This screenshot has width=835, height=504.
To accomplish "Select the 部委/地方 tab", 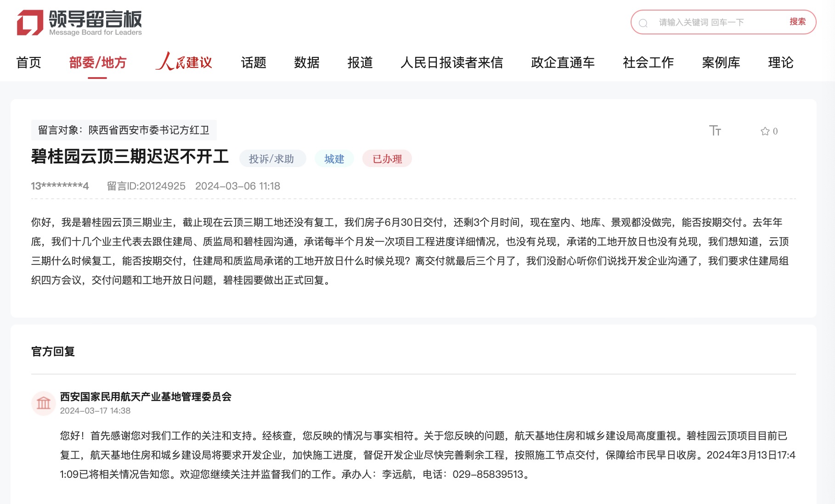I will click(97, 62).
